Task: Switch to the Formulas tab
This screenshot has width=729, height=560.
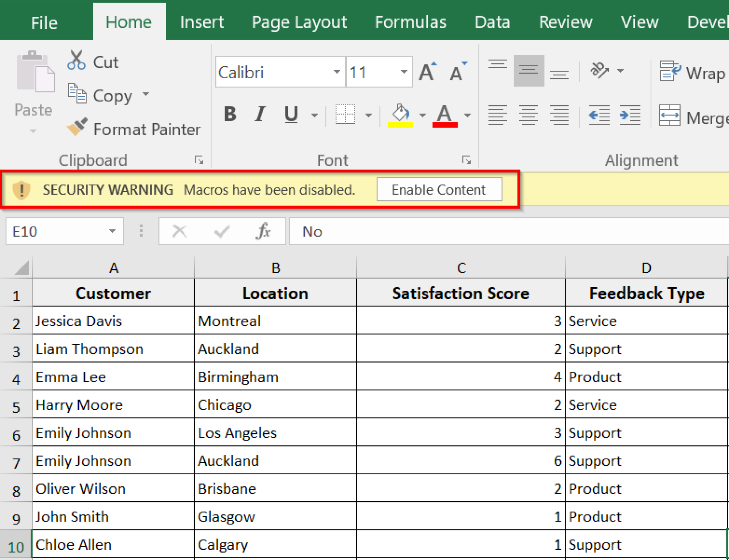Action: (410, 22)
